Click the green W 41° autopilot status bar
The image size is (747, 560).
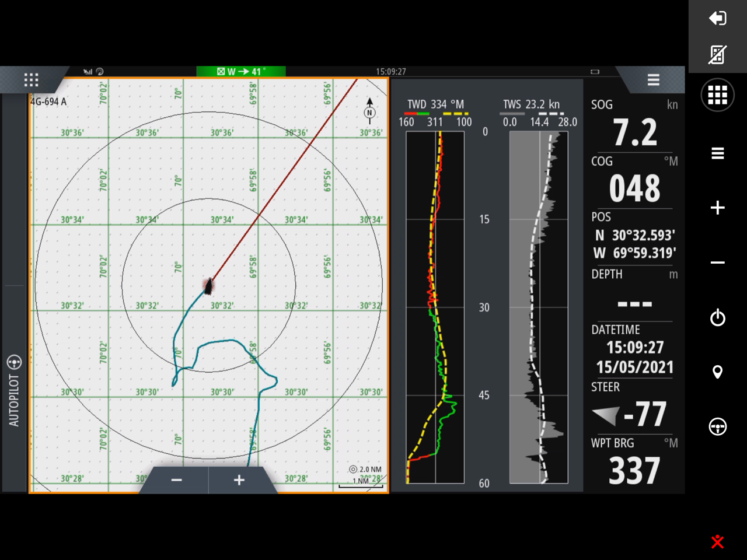tap(241, 71)
